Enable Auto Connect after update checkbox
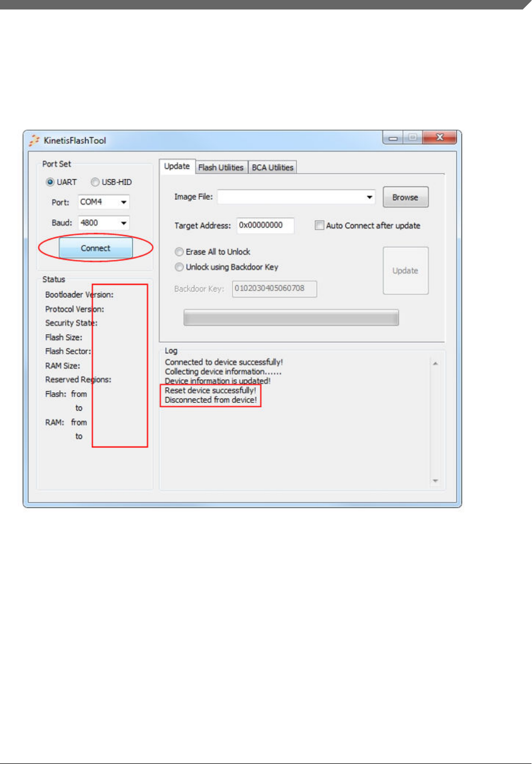 [x=319, y=225]
